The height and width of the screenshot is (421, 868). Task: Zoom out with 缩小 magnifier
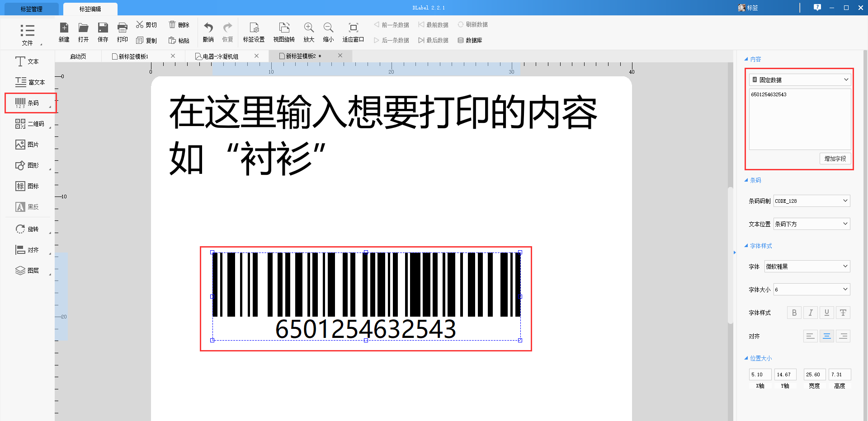click(328, 28)
